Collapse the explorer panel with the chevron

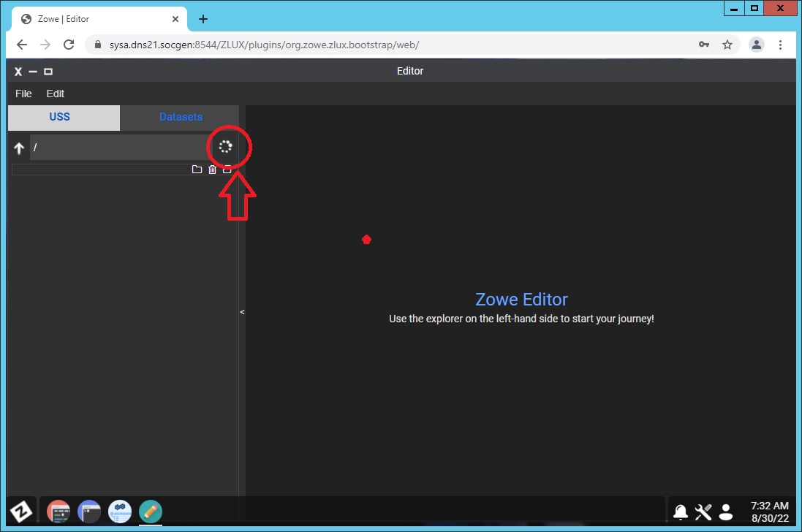242,312
